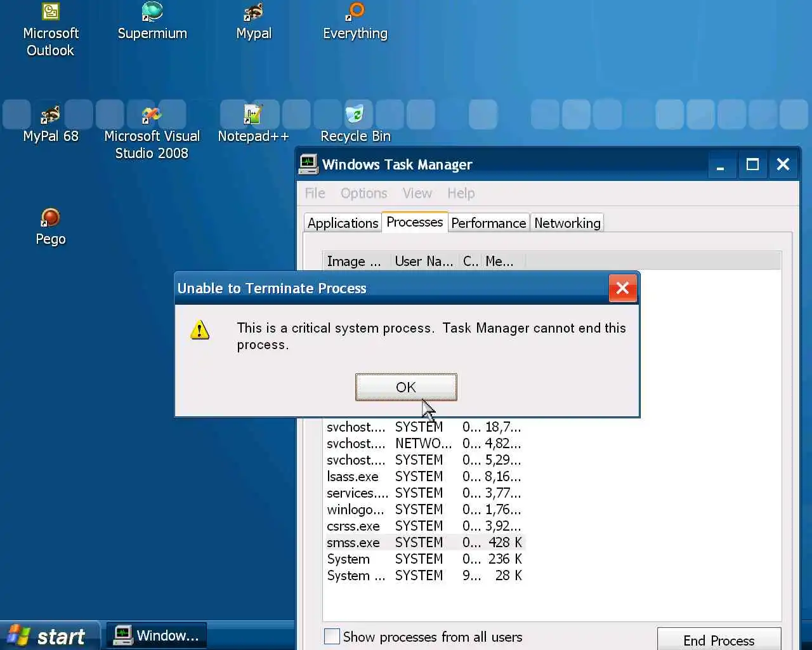Sort by Image Name column header

(x=356, y=261)
